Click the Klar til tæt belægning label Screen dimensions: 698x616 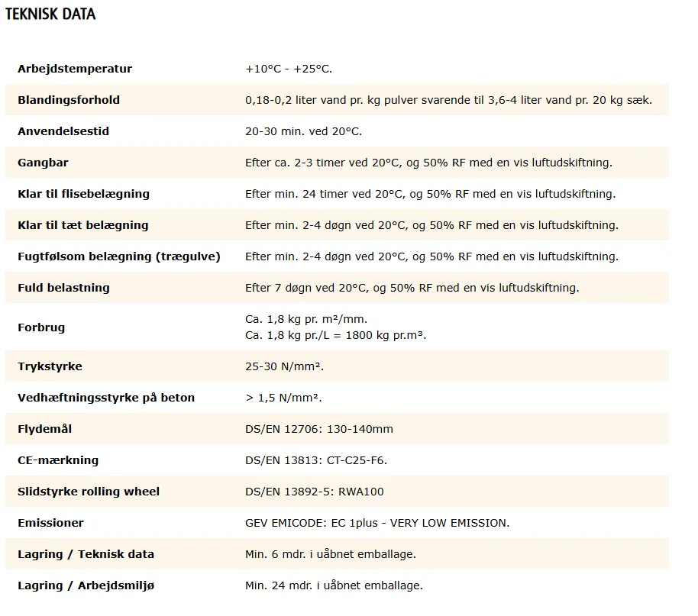[x=83, y=225]
